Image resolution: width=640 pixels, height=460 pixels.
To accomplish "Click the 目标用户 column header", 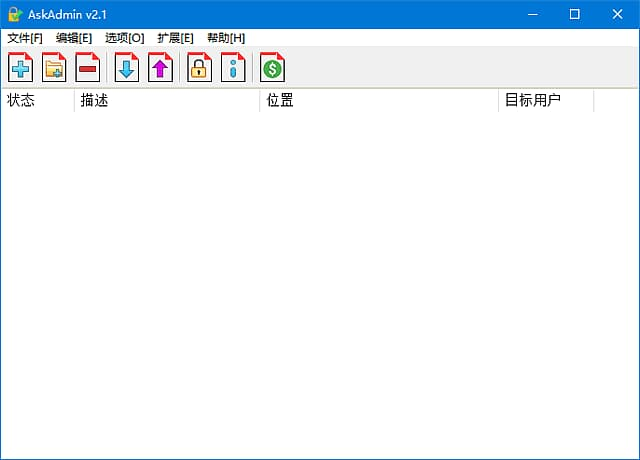I will [545, 101].
